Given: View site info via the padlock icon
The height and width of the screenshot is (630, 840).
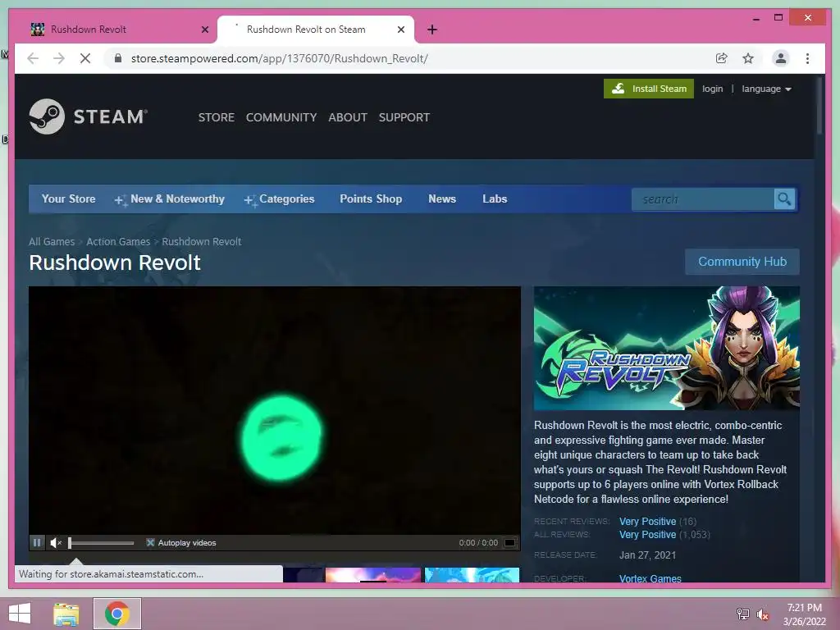Looking at the screenshot, I should point(118,58).
